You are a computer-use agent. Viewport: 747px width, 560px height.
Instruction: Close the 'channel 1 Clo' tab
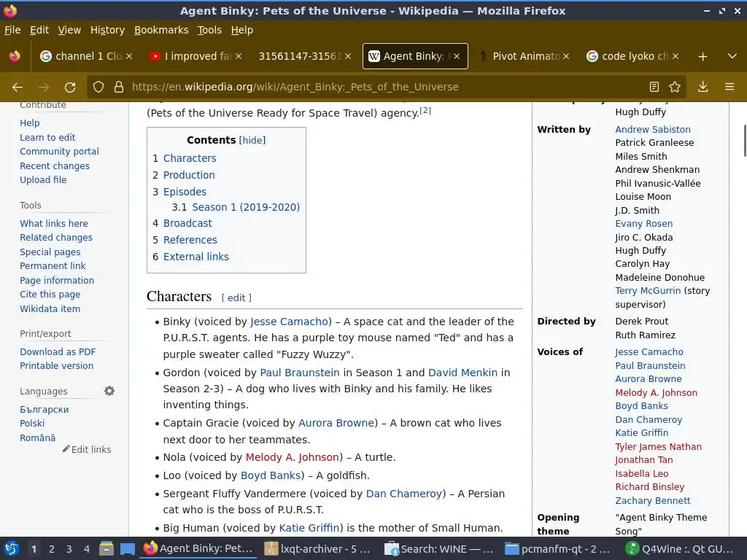point(130,56)
